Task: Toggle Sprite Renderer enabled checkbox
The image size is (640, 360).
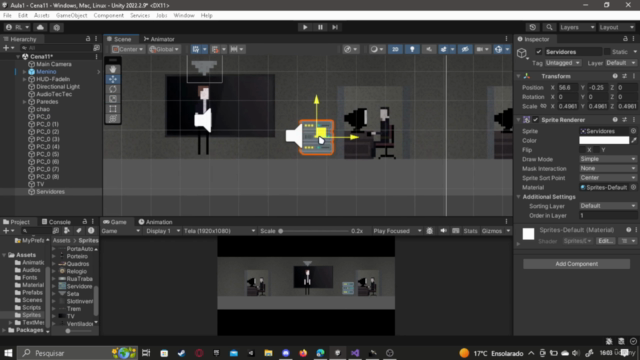Action: click(x=536, y=120)
